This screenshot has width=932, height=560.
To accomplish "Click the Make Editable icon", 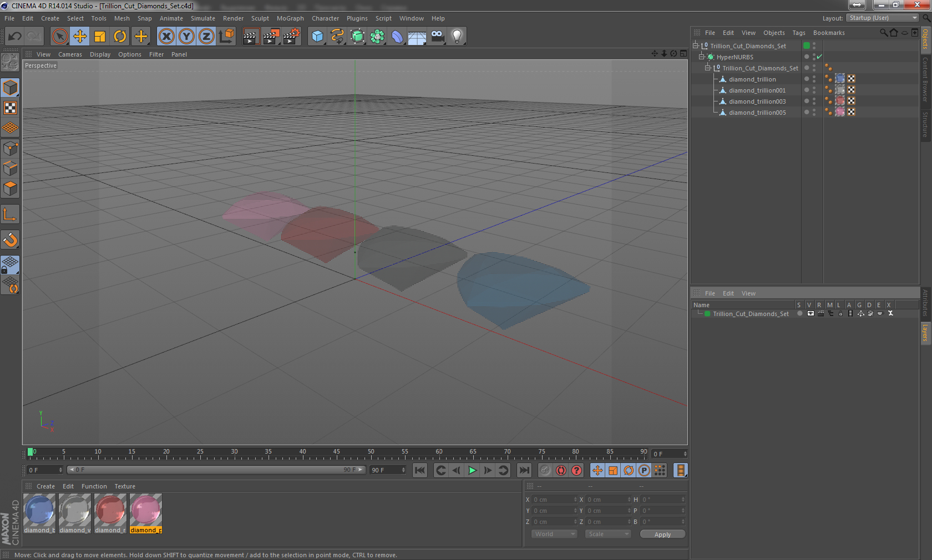I will tap(10, 62).
